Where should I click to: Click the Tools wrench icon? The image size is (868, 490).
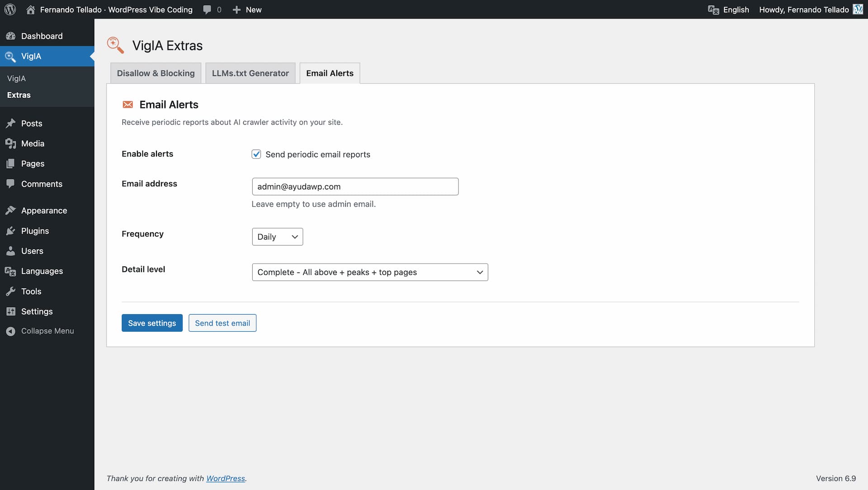tap(10, 291)
